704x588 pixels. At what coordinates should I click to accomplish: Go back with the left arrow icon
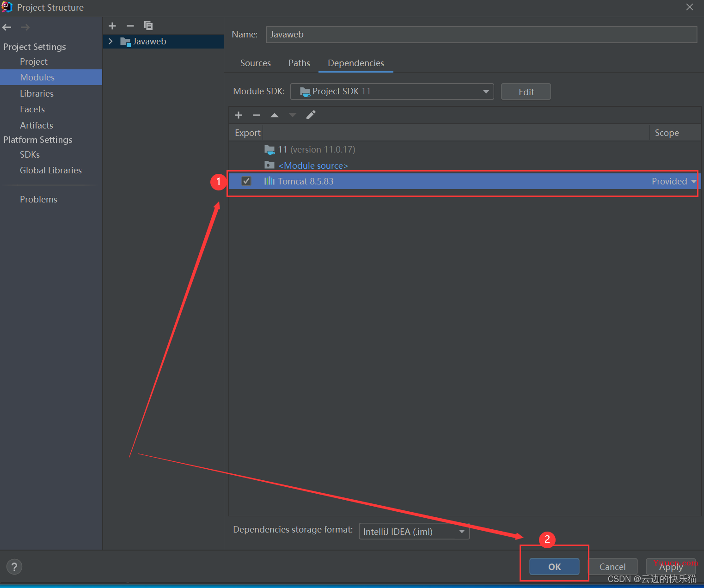point(7,27)
